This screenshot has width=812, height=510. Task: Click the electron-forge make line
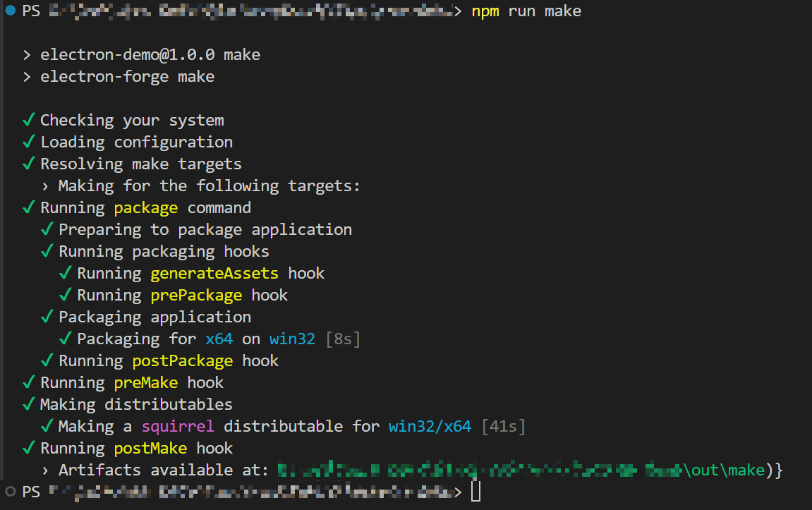pyautogui.click(x=127, y=76)
